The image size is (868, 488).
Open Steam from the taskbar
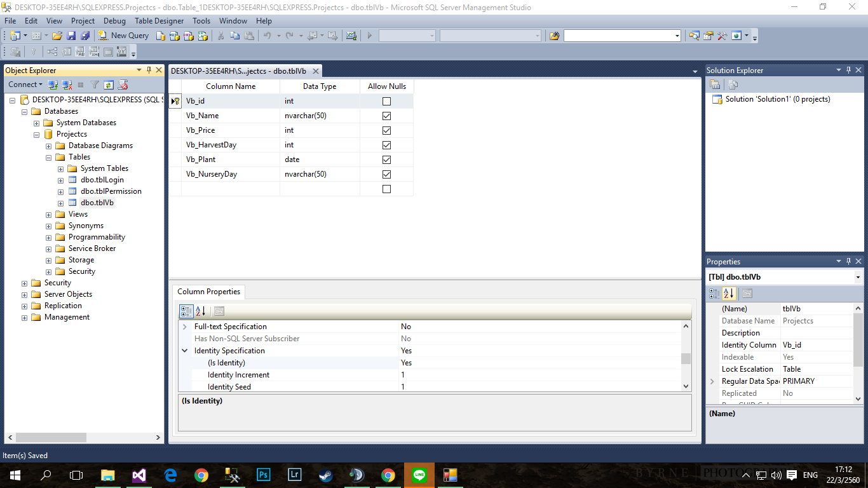pos(325,475)
